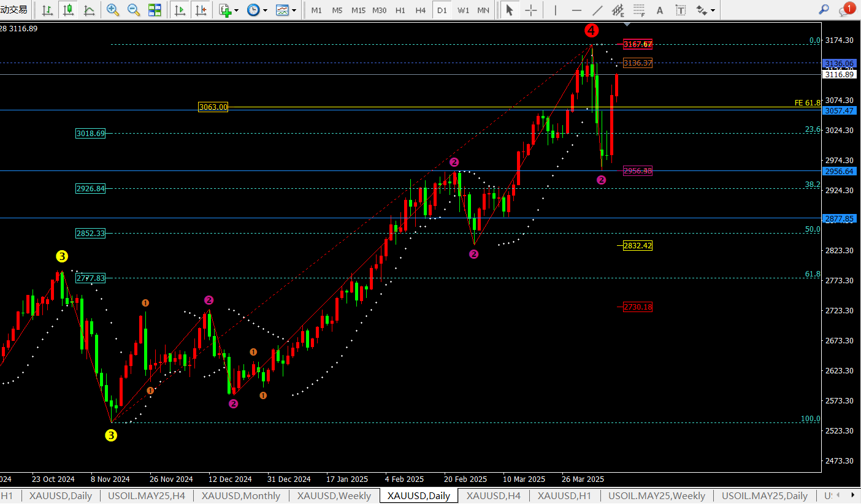Image resolution: width=861 pixels, height=504 pixels.
Task: Switch chart to bar chart style
Action: tap(47, 10)
